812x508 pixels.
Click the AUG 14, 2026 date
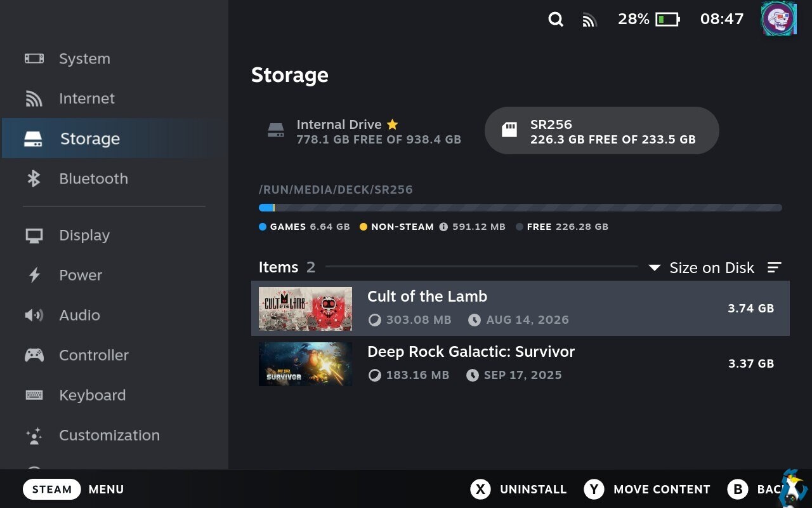[527, 320]
